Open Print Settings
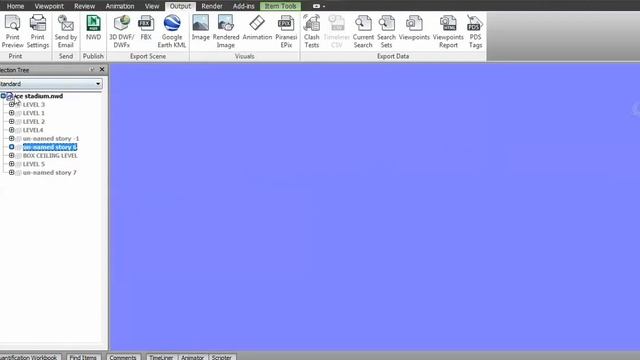Screen dimensions: 640x360 [38, 31]
